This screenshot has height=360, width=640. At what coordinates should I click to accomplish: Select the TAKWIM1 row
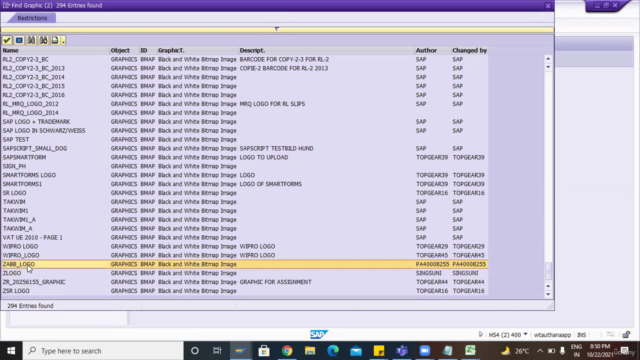[244, 211]
